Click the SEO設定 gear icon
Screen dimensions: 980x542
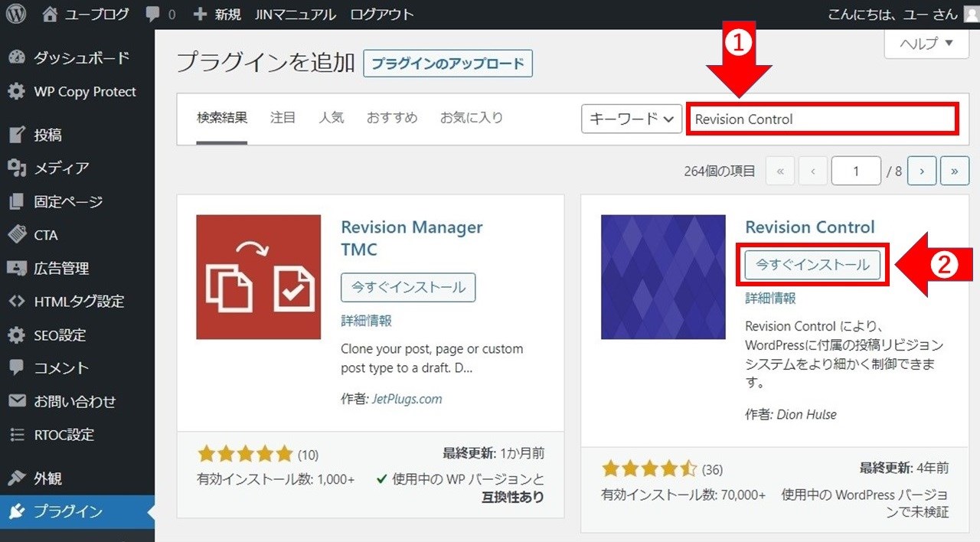(16, 335)
